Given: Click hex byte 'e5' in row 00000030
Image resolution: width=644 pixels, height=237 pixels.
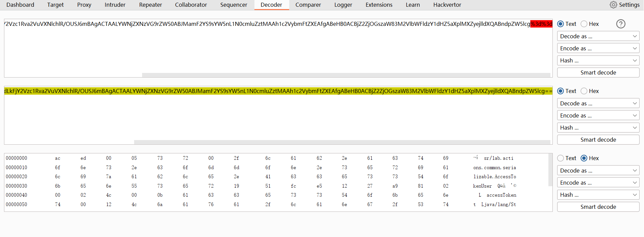Looking at the screenshot, I should pyautogui.click(x=319, y=186).
